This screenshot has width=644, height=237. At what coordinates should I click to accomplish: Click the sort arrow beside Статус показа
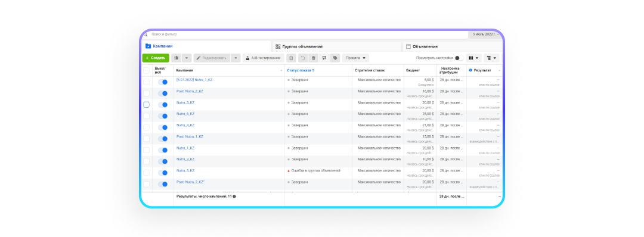click(314, 70)
